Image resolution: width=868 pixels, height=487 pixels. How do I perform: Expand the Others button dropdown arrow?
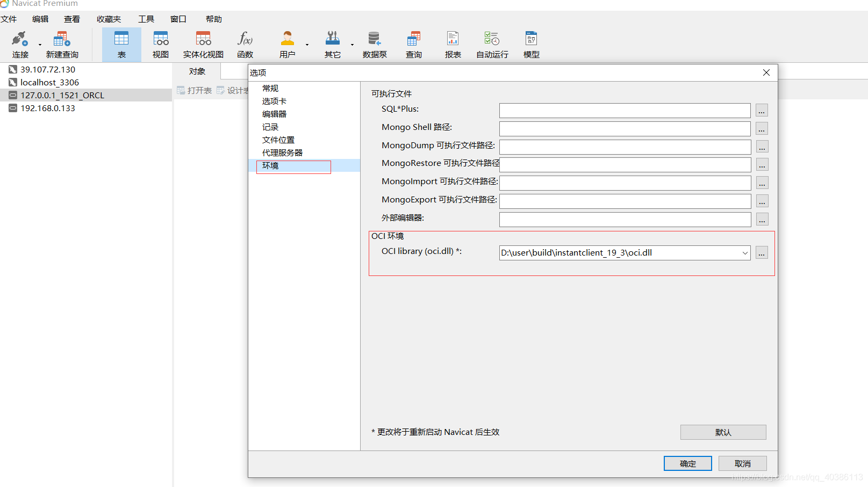pyautogui.click(x=353, y=45)
